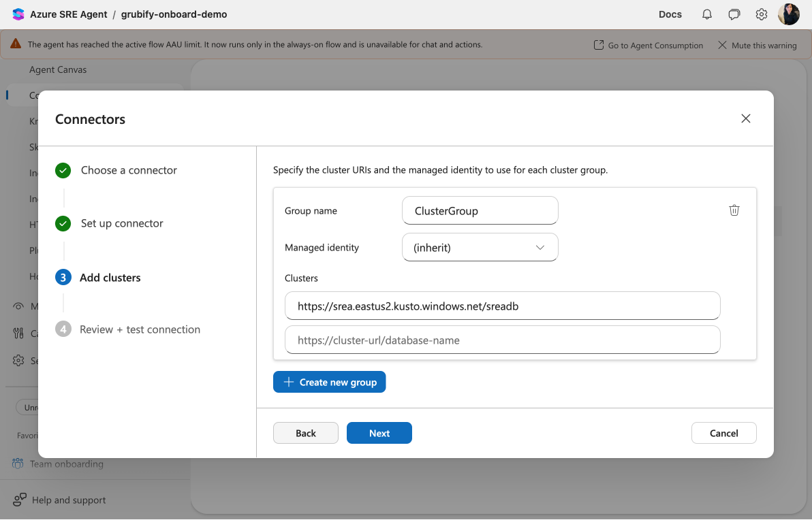Click the warning triangle icon in banner
812x520 pixels.
[x=16, y=44]
